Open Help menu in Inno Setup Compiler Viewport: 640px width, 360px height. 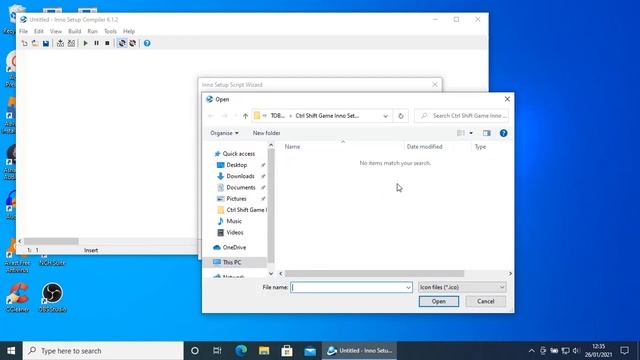tap(129, 31)
